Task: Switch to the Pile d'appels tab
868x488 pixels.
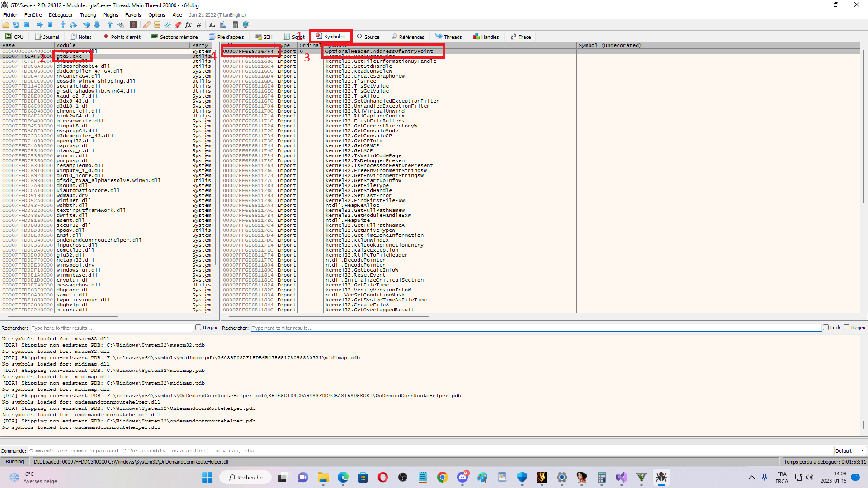Action: pos(226,37)
